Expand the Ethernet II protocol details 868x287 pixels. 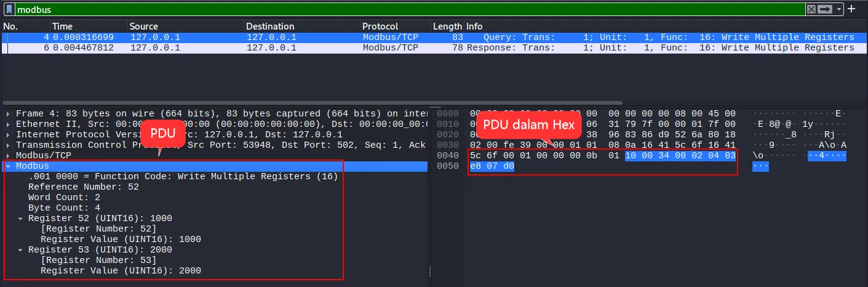coord(7,124)
